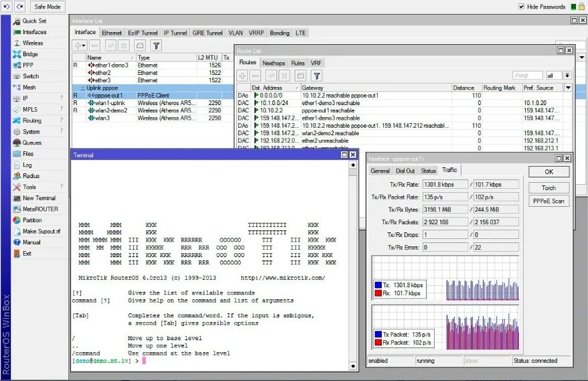Click terminal scrollbar up arrow
588x381 pixels.
click(353, 165)
